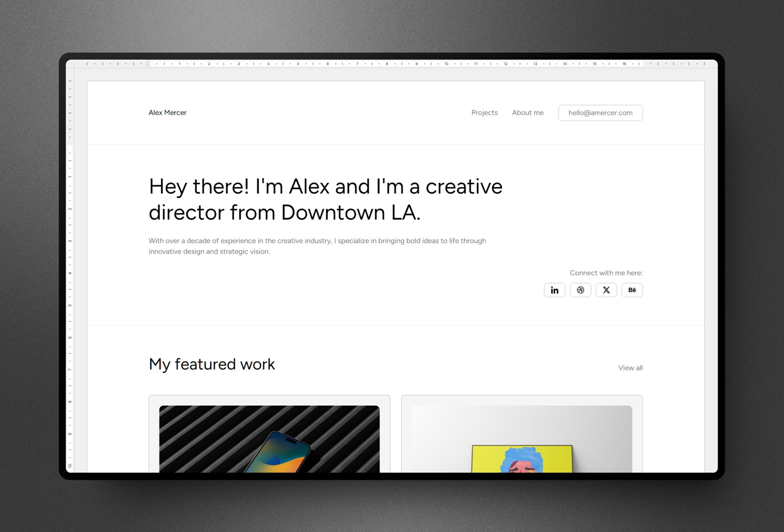Image resolution: width=784 pixels, height=532 pixels.
Task: Click the email input field in navbar
Action: tap(599, 112)
